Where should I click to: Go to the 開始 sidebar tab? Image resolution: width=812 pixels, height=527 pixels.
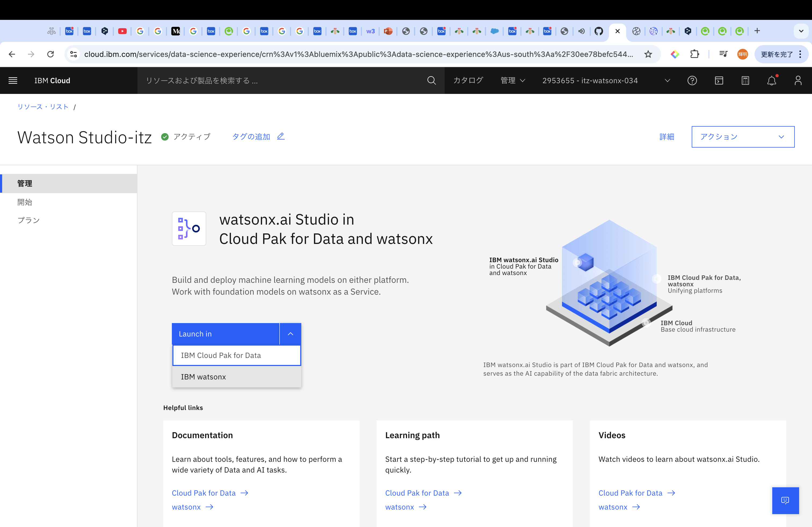click(24, 202)
